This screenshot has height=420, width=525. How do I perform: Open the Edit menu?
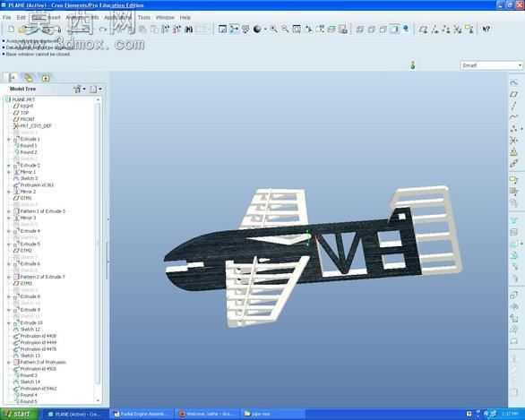(22, 17)
